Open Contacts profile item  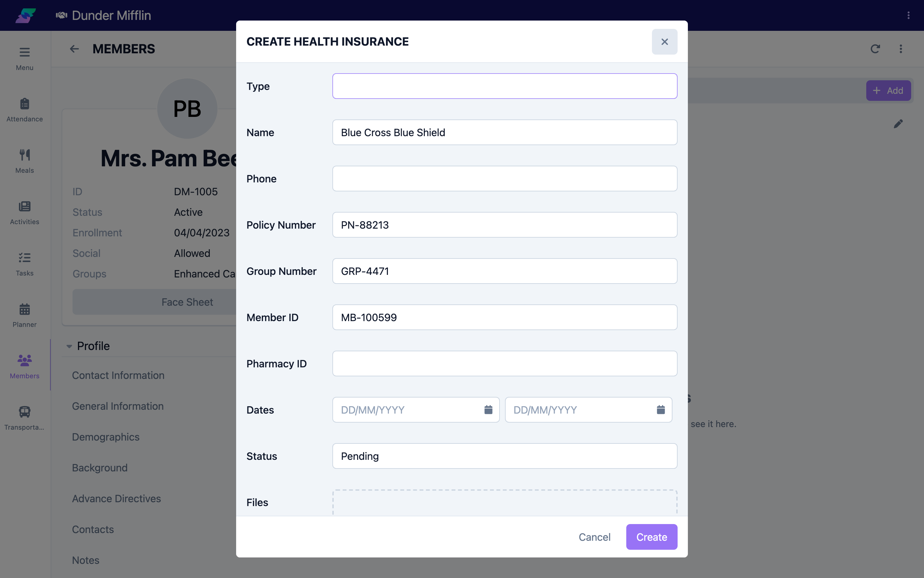coord(93,530)
